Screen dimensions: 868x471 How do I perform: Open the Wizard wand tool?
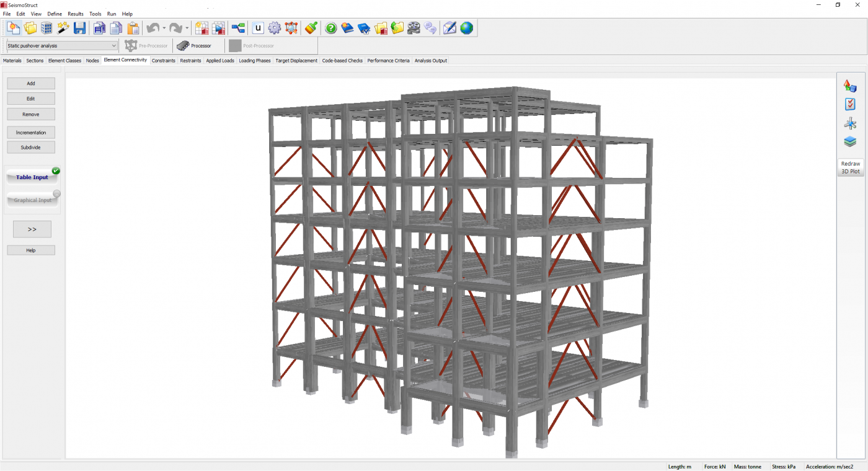click(63, 28)
